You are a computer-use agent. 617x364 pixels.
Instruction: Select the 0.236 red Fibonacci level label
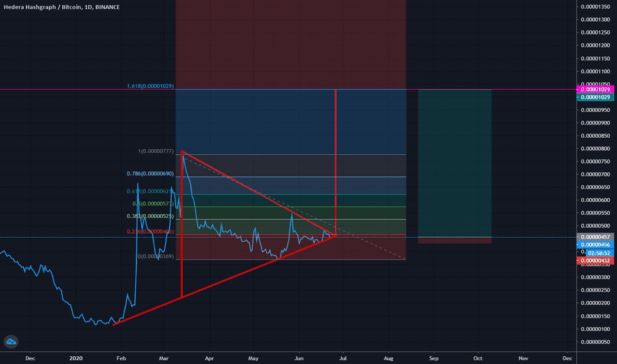pyautogui.click(x=150, y=232)
